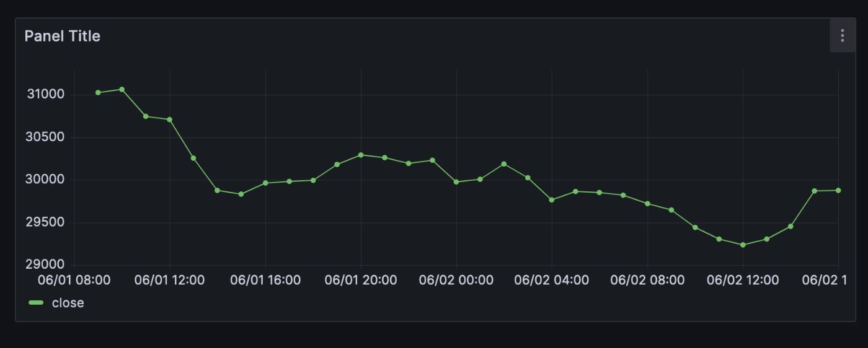Select the data point at 06/02 00:00
The image size is (868, 348).
coord(456,182)
